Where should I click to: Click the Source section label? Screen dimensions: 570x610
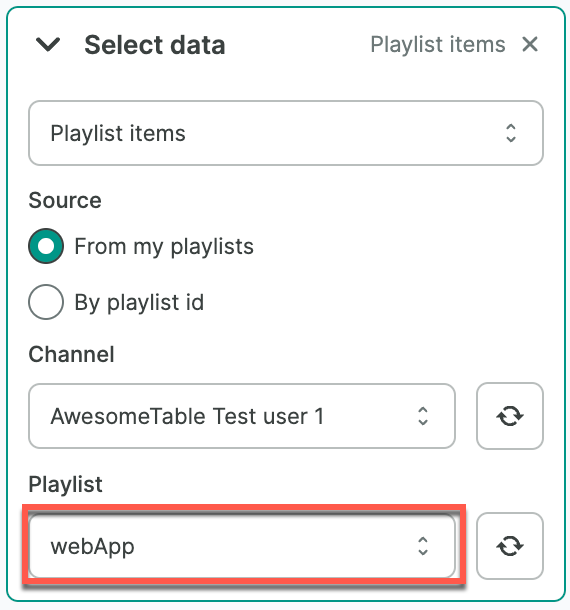(65, 200)
